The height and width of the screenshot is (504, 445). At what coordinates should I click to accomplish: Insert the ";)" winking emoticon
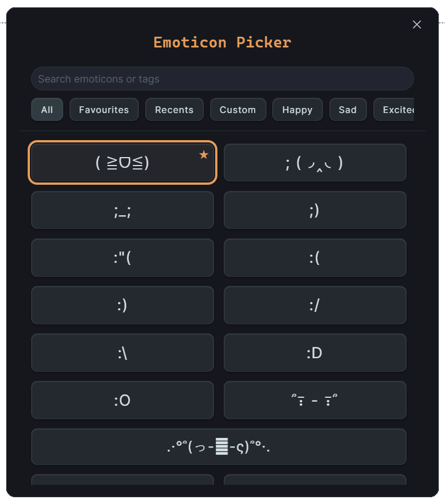pyautogui.click(x=315, y=210)
